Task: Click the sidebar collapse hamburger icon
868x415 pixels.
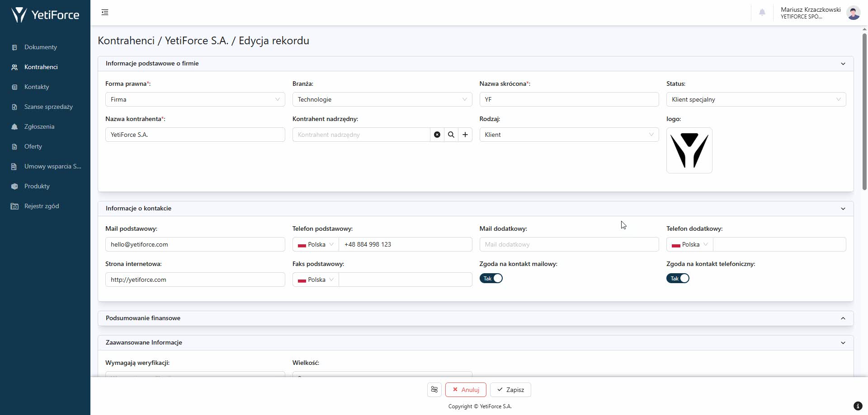Action: 105,12
